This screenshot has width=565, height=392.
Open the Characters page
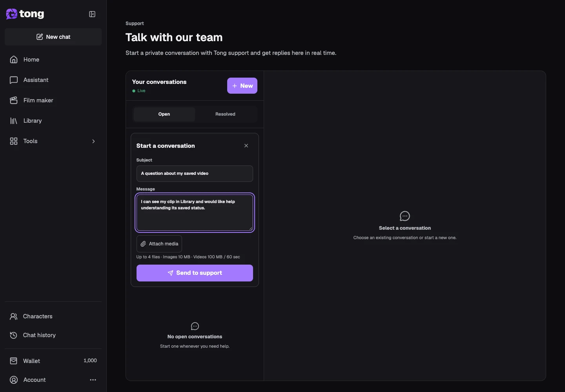click(x=53, y=316)
